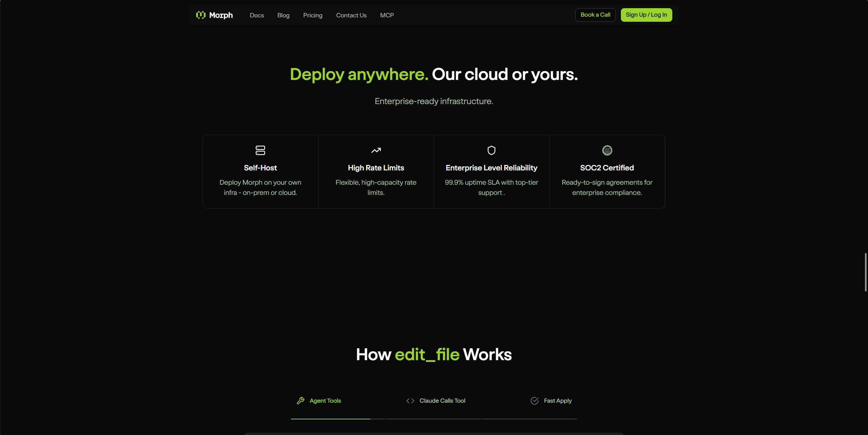Click the Self-Host server icon
Viewport: 868px width, 435px height.
pos(260,150)
